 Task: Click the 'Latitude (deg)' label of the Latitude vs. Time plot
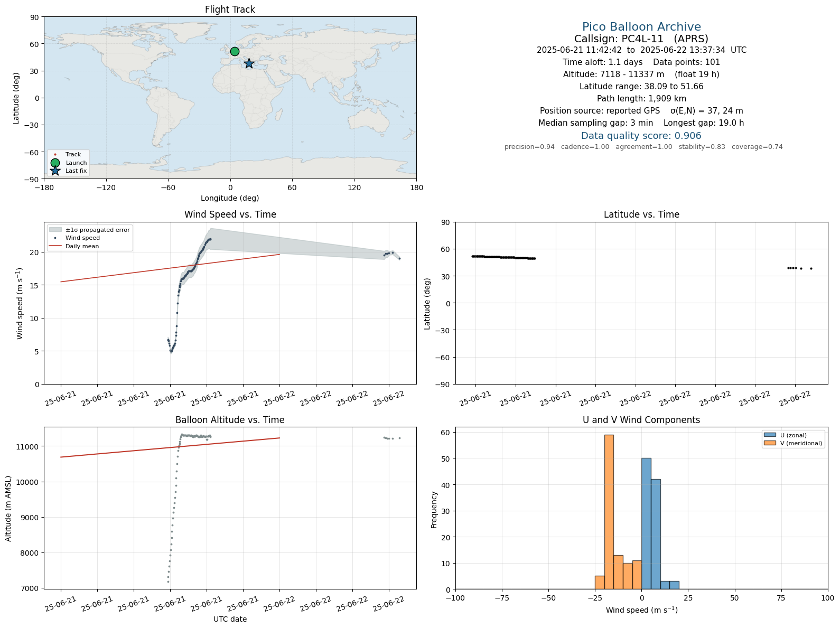tap(427, 304)
